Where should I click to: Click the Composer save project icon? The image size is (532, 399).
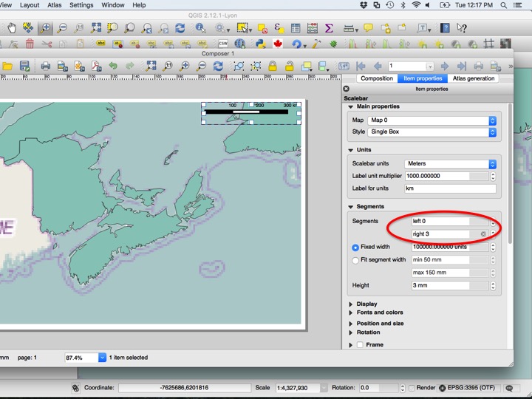24,66
